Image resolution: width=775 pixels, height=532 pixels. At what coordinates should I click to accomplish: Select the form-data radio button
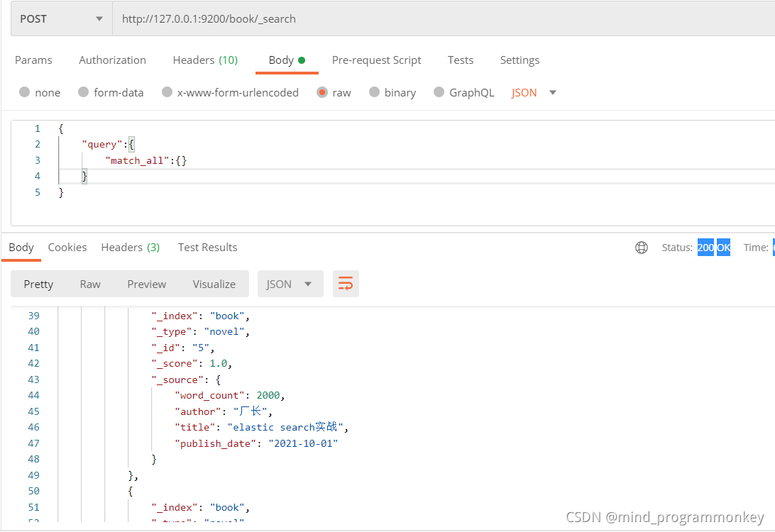(83, 92)
